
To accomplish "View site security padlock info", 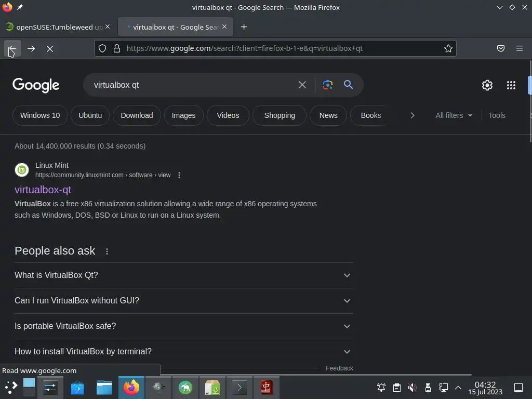I will coord(117,48).
